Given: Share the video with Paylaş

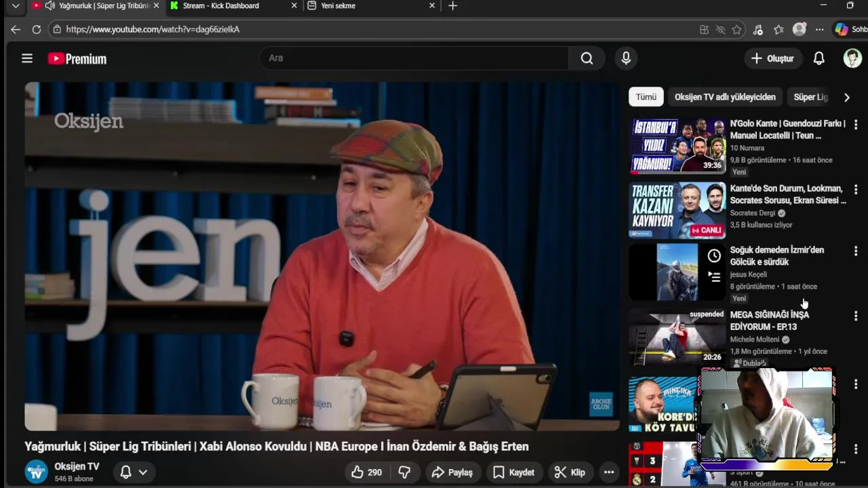Looking at the screenshot, I should click(x=452, y=472).
